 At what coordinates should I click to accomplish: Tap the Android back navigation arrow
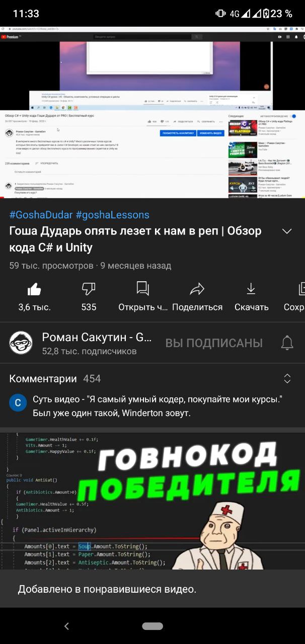coord(66,626)
